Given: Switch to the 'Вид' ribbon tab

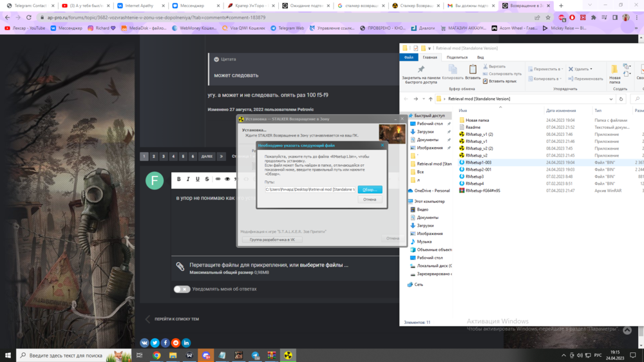Looking at the screenshot, I should (480, 57).
